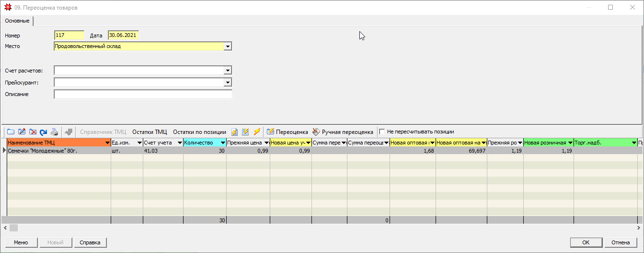Open the Наименование ТМЦ column filter arrow
This screenshot has width=644, height=253.
pos(107,143)
